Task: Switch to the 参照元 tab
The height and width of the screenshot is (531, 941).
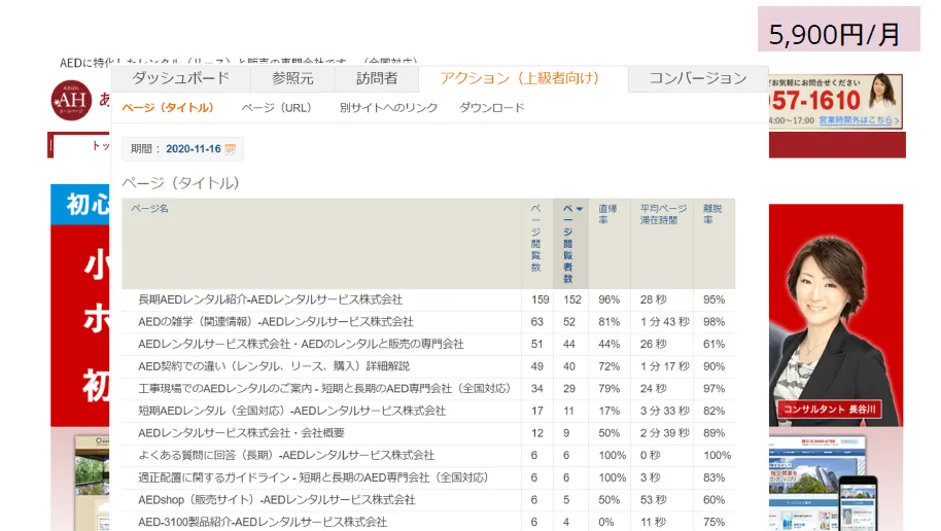Action: coord(292,79)
